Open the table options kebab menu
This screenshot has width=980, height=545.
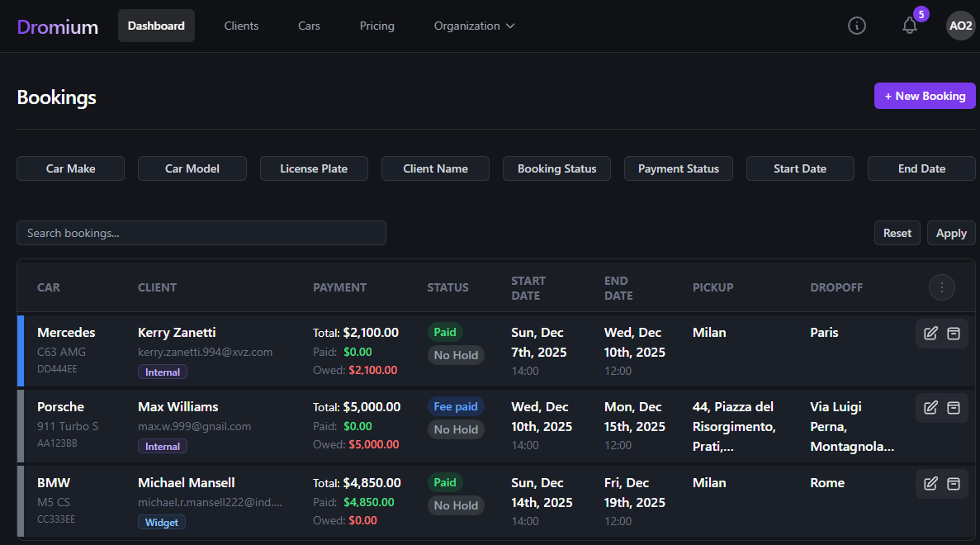pyautogui.click(x=942, y=287)
